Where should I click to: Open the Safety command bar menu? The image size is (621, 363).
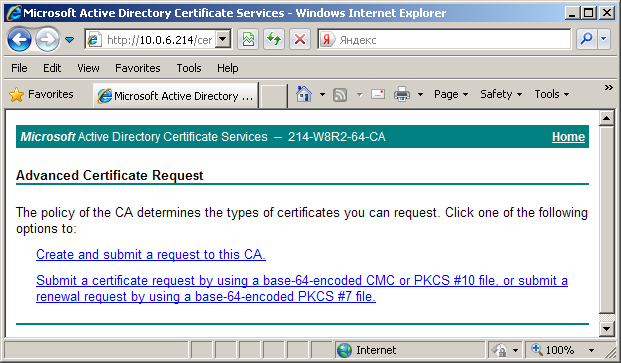click(x=501, y=94)
